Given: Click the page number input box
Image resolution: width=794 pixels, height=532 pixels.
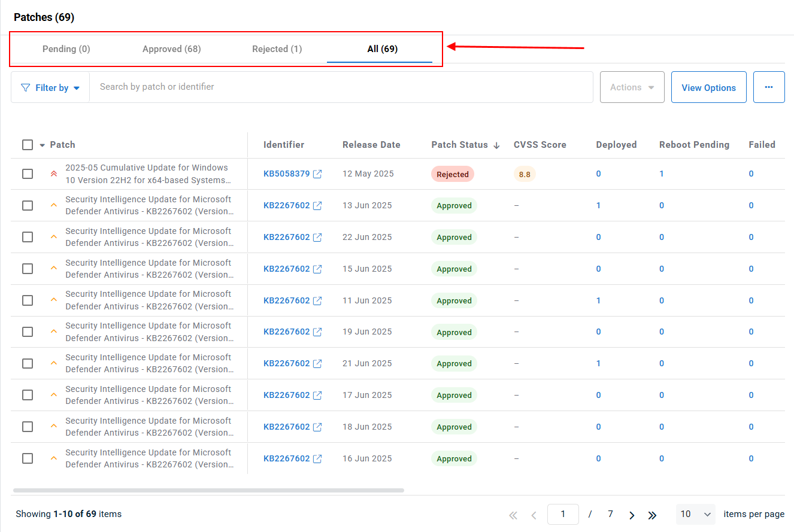Looking at the screenshot, I should (x=563, y=514).
